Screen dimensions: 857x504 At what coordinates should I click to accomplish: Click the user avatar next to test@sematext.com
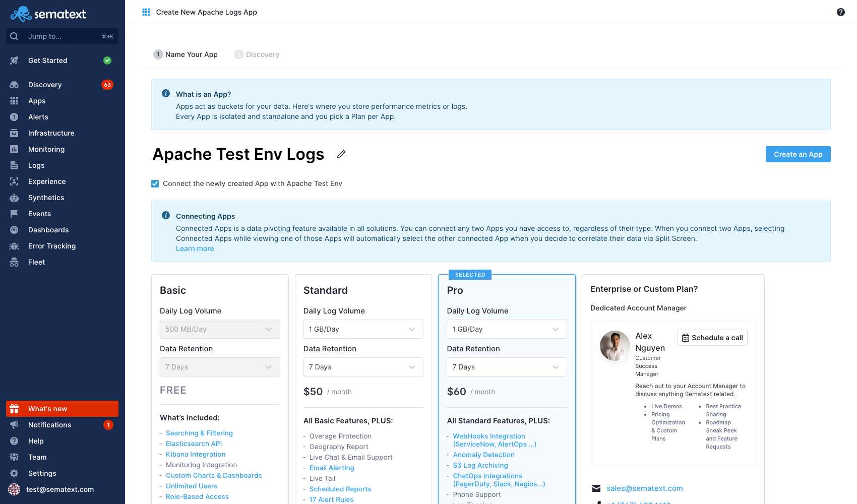pyautogui.click(x=14, y=489)
